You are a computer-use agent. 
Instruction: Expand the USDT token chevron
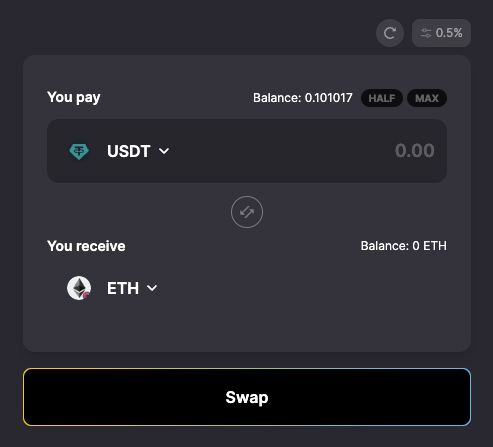point(164,151)
